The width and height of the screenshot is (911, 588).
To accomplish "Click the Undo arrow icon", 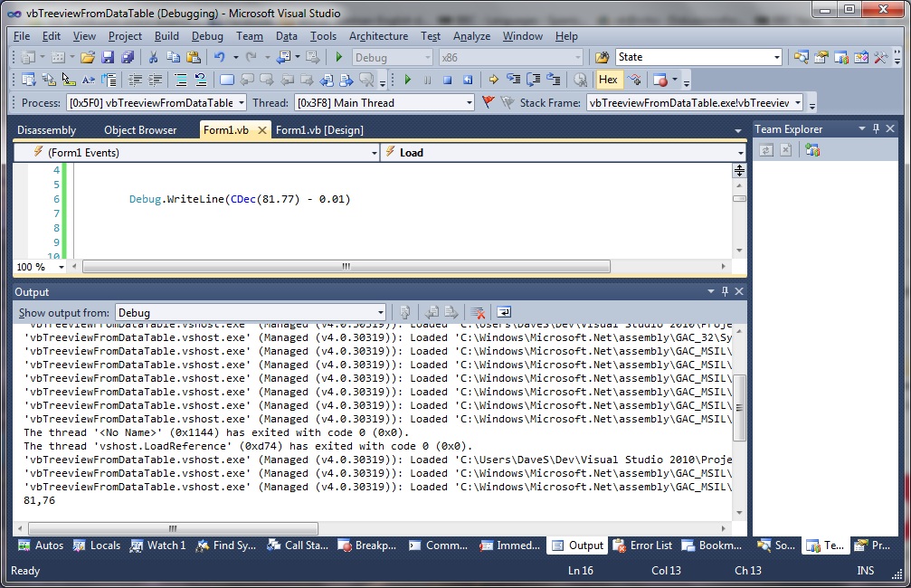I will (x=220, y=57).
